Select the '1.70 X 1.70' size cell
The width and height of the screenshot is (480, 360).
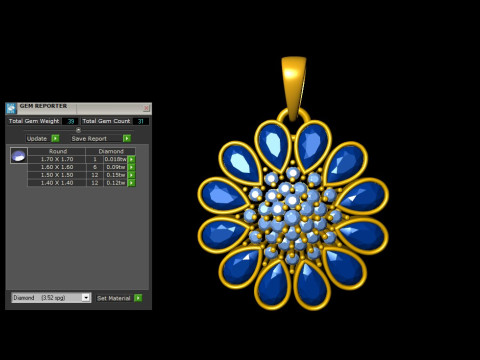pyautogui.click(x=57, y=159)
